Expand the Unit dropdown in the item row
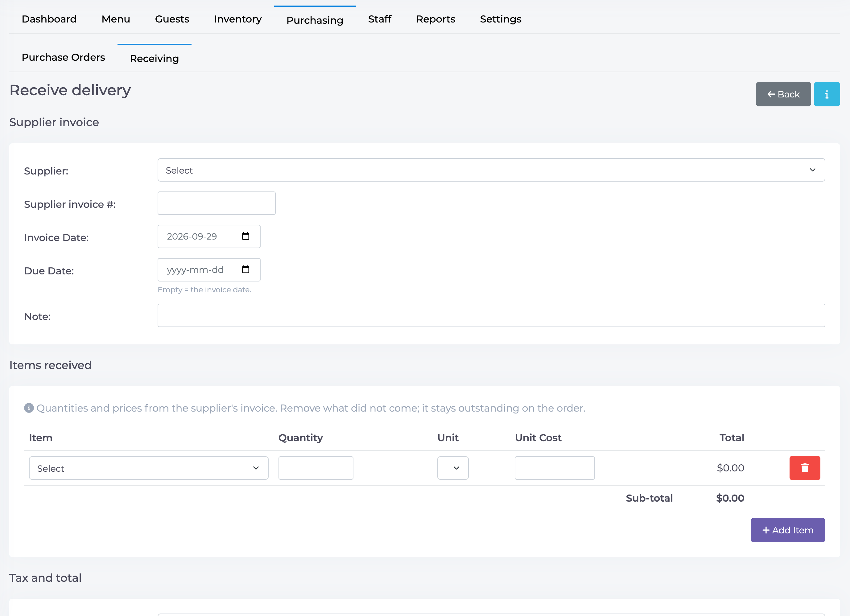The height and width of the screenshot is (616, 850). tap(453, 468)
